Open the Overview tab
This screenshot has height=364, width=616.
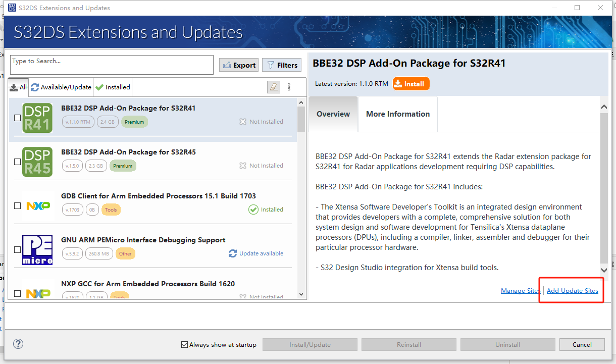coord(333,114)
